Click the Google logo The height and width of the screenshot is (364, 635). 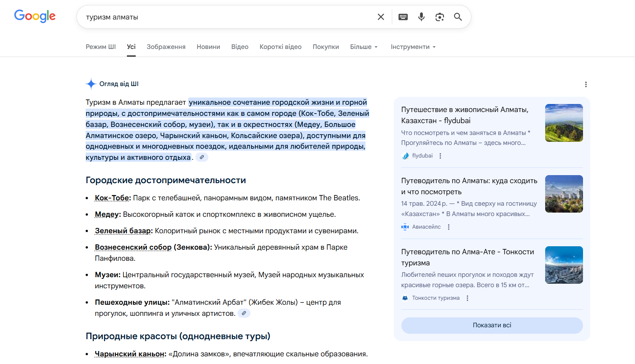point(35,16)
